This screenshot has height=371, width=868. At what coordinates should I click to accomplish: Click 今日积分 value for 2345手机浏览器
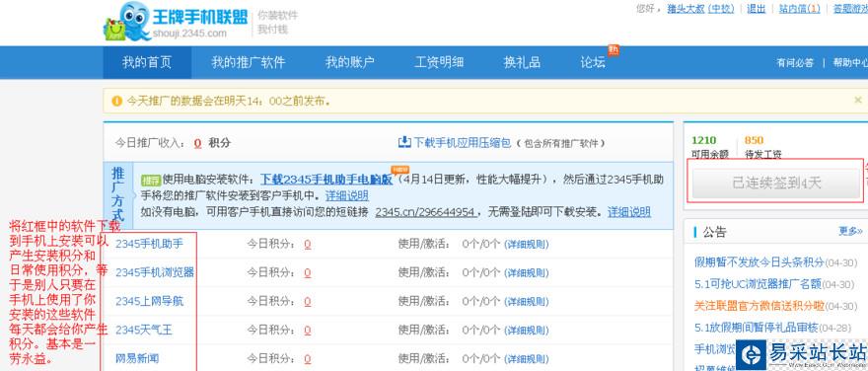(x=307, y=273)
